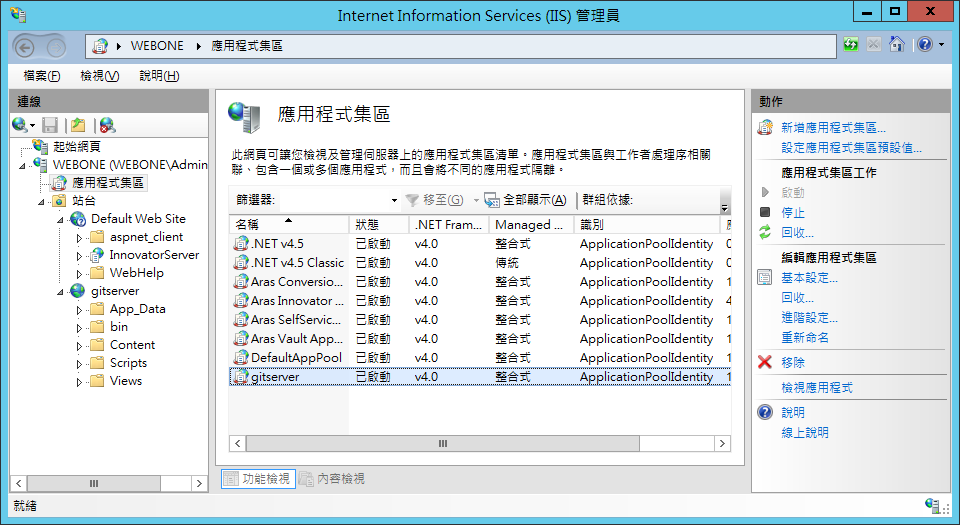
Task: Click the 狀態 column header
Action: coord(379,225)
